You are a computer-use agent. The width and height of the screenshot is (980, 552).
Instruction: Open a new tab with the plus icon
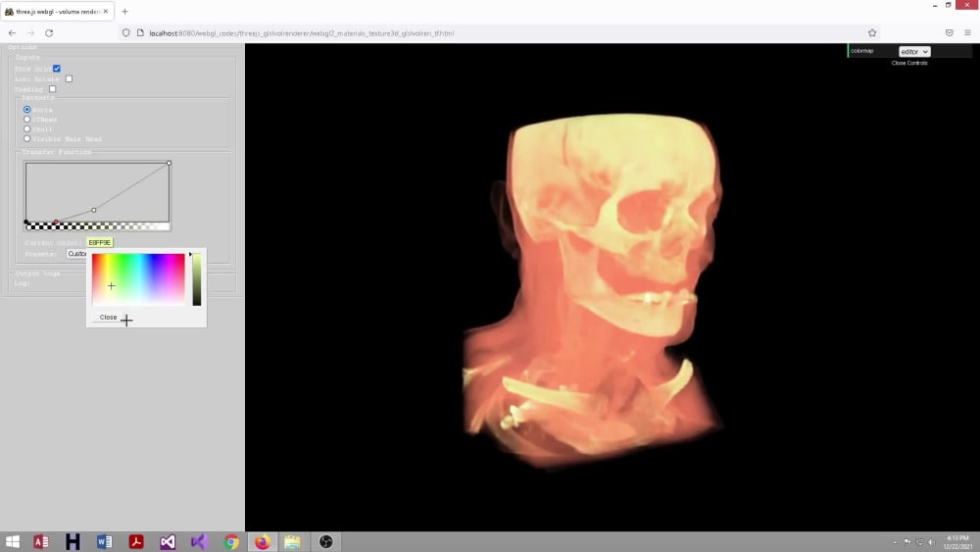click(x=125, y=11)
